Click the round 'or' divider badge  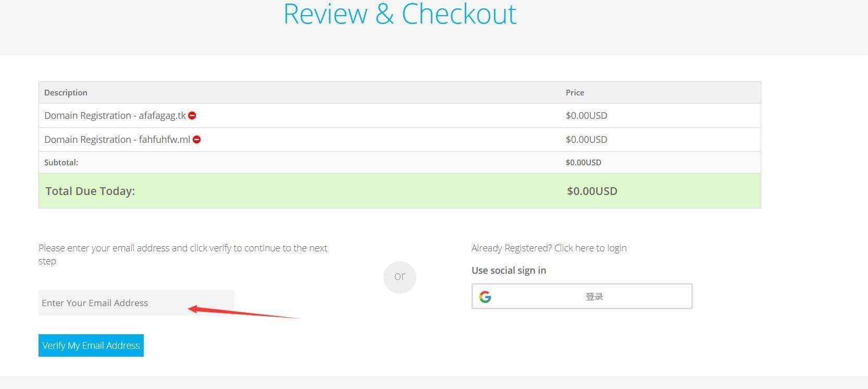coord(400,277)
